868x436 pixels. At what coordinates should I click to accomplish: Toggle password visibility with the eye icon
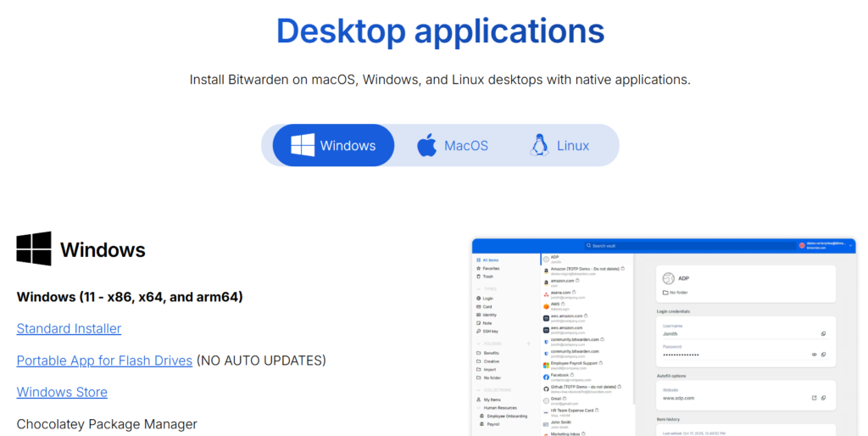click(x=814, y=354)
